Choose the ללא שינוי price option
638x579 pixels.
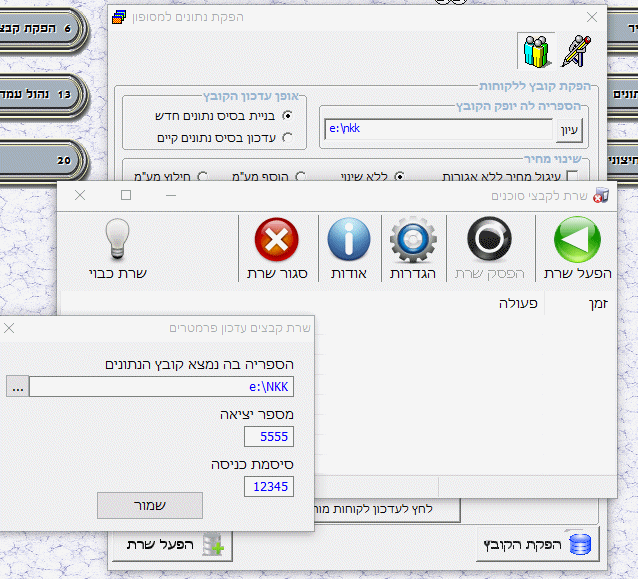tap(401, 176)
